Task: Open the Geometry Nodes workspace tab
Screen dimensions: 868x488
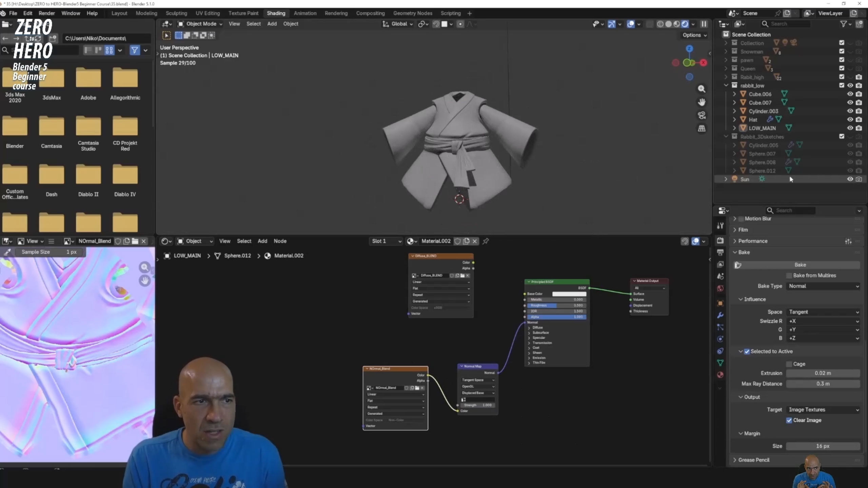Action: coord(413,13)
